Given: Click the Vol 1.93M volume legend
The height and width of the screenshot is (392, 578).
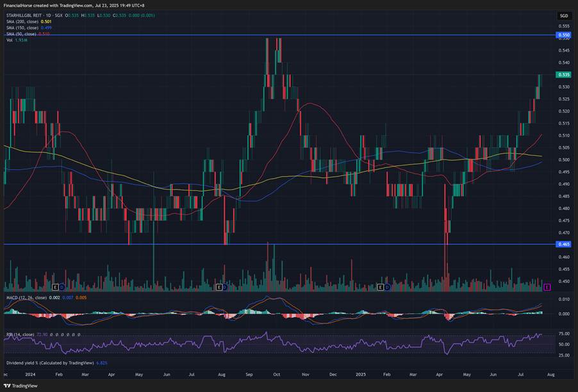Looking at the screenshot, I should [17, 40].
